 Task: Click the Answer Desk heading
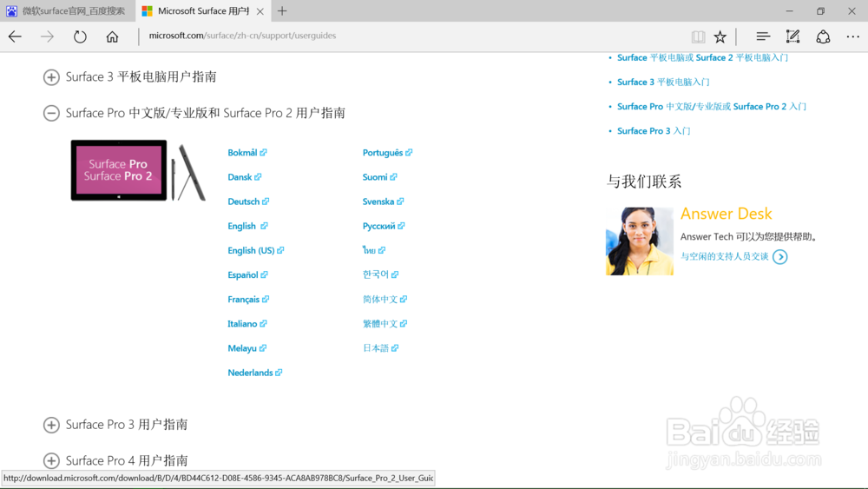point(726,213)
